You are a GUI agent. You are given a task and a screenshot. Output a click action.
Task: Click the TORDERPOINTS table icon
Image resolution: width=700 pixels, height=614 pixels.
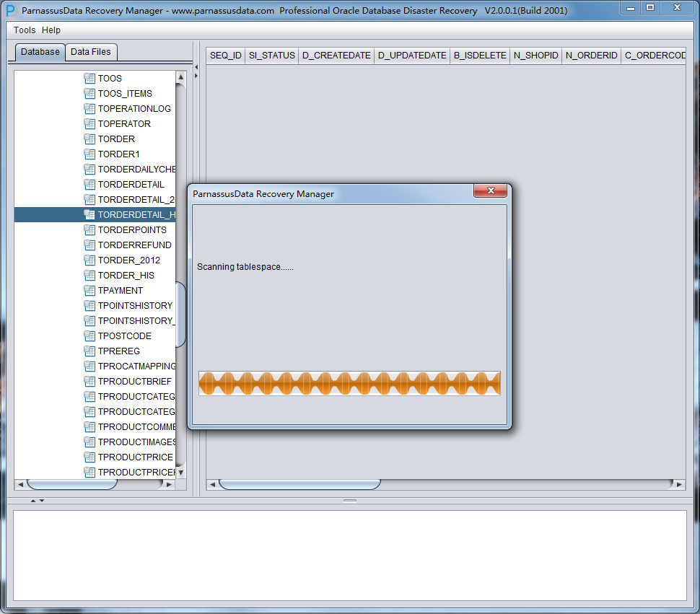pyautogui.click(x=89, y=230)
